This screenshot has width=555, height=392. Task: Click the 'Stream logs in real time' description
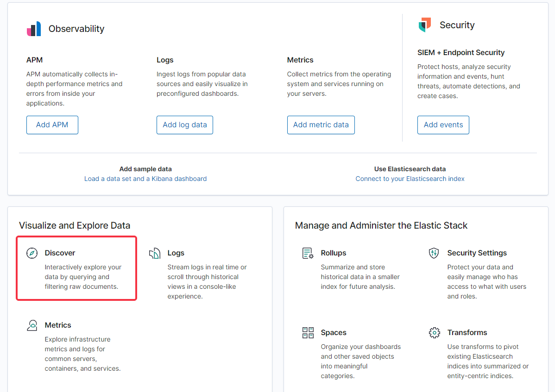[x=207, y=282]
